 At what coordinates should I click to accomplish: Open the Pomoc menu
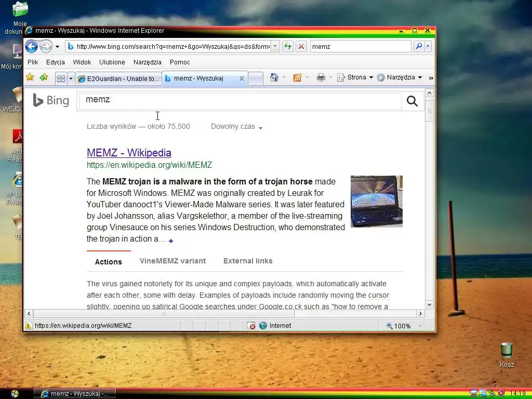[180, 62]
